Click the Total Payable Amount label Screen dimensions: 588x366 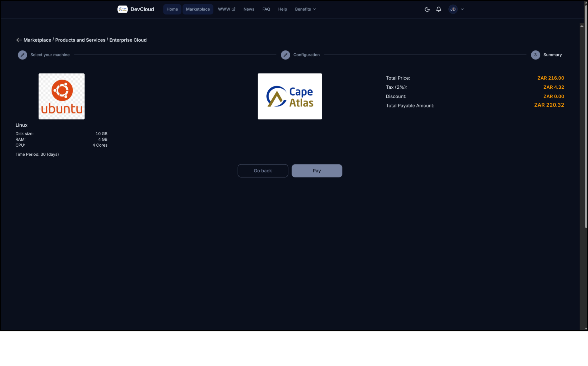[x=410, y=106]
